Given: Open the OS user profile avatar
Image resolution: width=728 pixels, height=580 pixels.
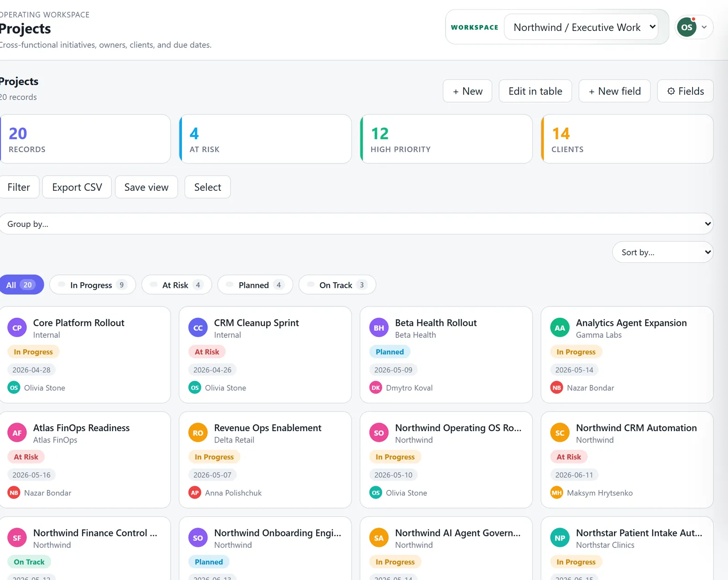Looking at the screenshot, I should [687, 27].
